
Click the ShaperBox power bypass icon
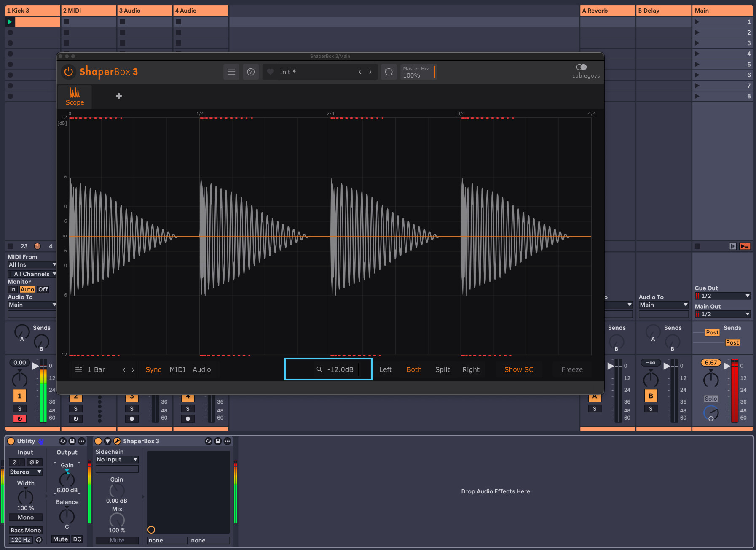pyautogui.click(x=68, y=72)
